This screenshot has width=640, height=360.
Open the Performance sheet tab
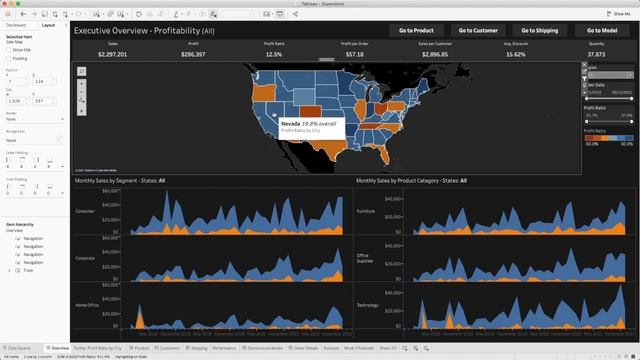224,348
